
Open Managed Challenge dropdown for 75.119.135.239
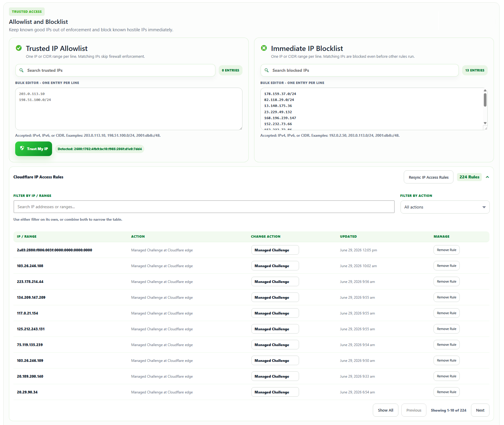pos(275,345)
